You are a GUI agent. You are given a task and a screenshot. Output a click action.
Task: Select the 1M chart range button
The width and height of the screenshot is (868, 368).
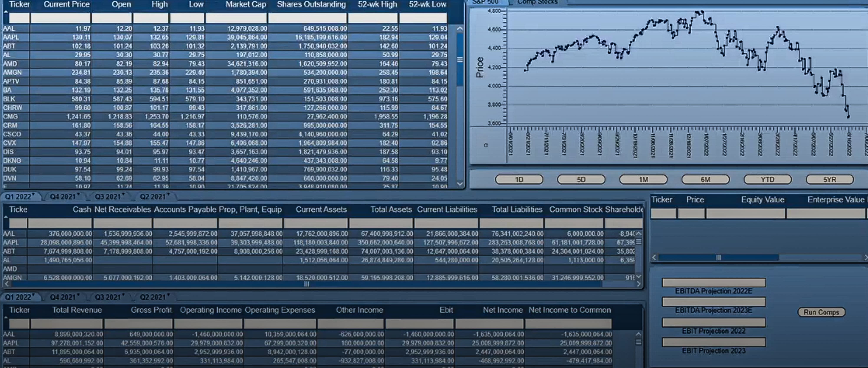click(643, 179)
